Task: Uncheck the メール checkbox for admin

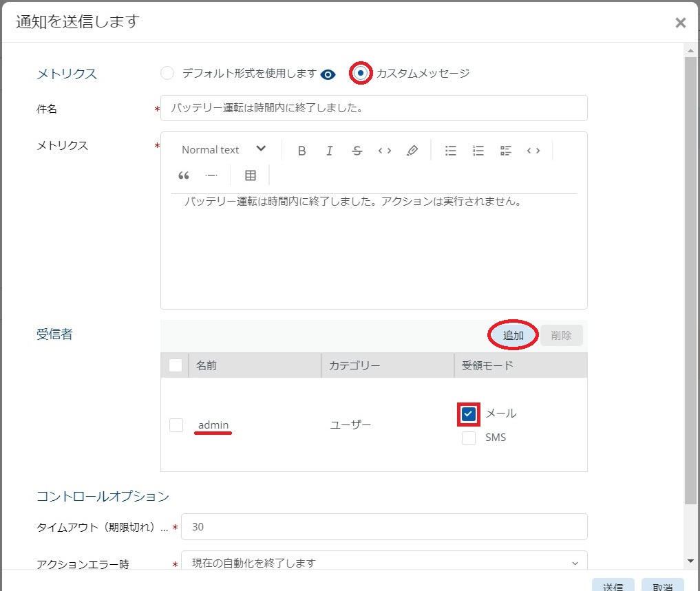Action: [x=469, y=413]
